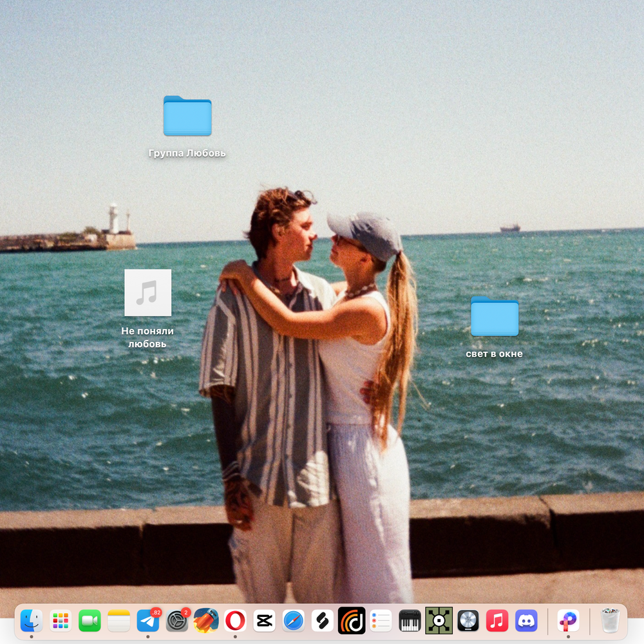Open the Music app
The height and width of the screenshot is (644, 644).
coord(497,621)
